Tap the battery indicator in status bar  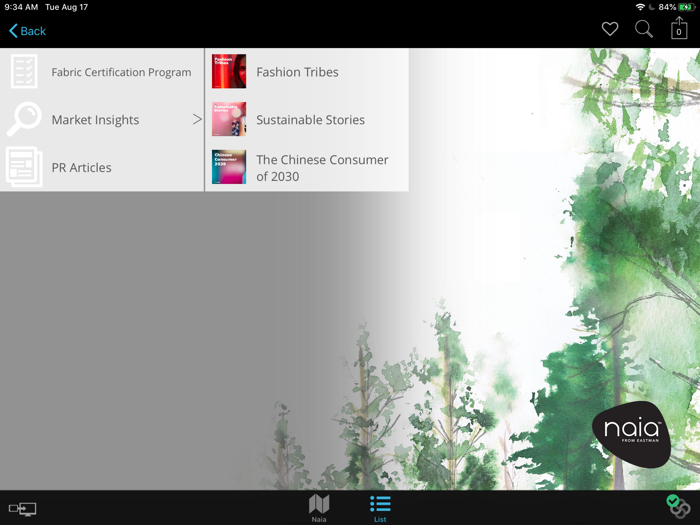coord(686,7)
